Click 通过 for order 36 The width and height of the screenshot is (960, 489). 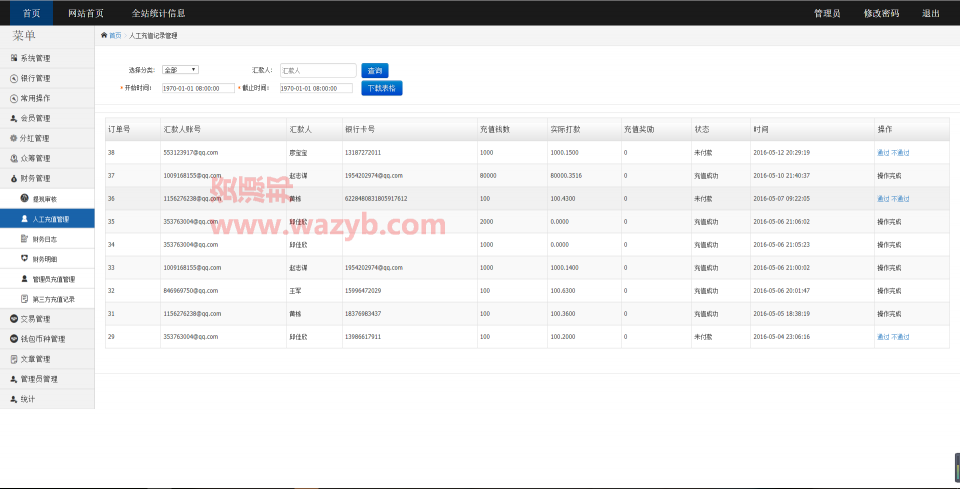point(883,199)
